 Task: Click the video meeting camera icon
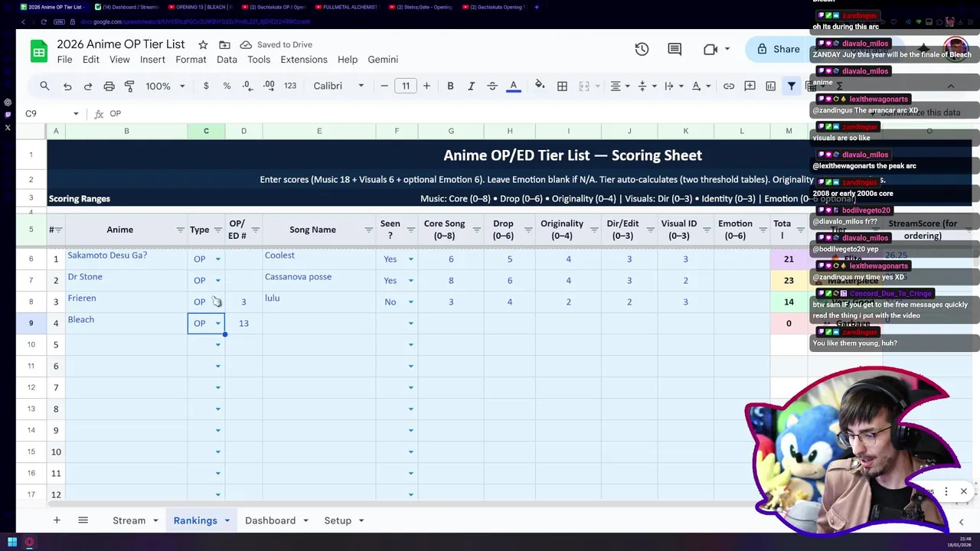click(710, 49)
